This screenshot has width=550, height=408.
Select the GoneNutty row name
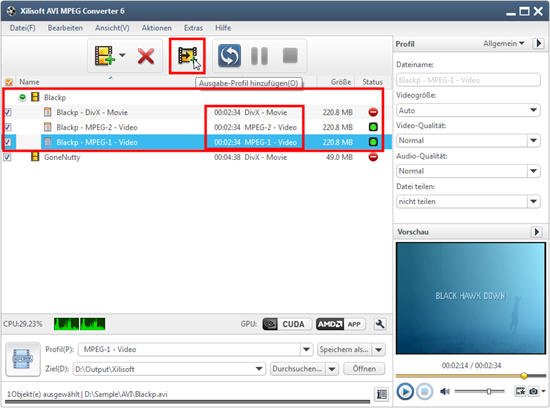[x=62, y=157]
